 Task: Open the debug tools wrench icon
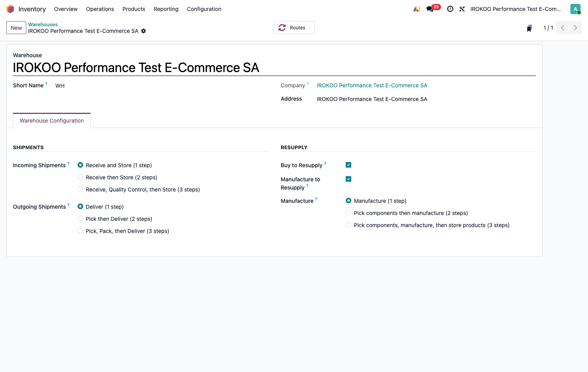tap(462, 9)
